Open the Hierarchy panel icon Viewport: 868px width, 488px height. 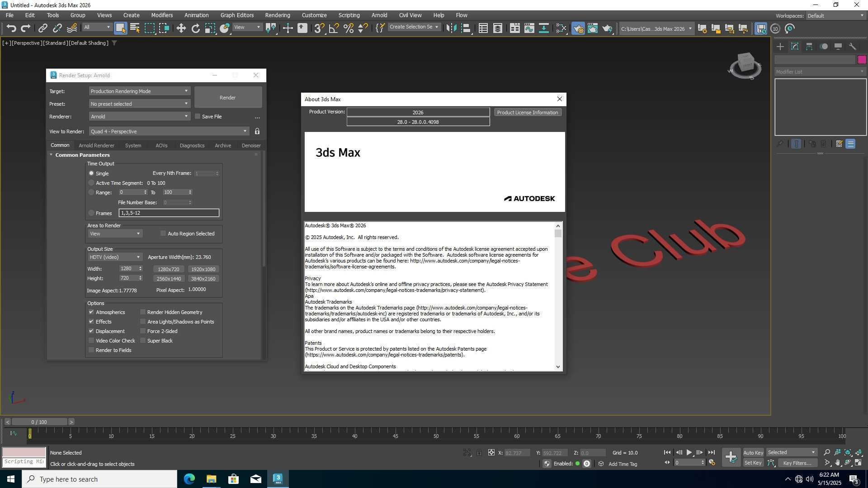(x=809, y=47)
